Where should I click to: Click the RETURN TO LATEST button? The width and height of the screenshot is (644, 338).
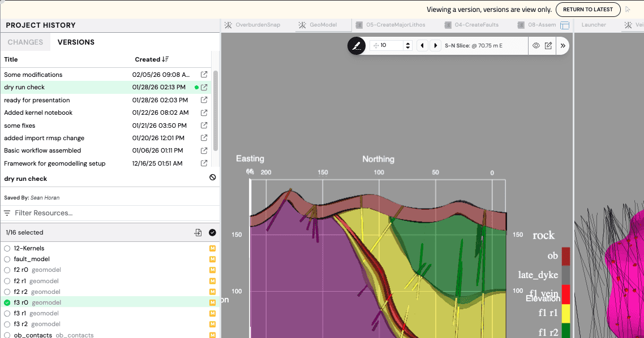pyautogui.click(x=588, y=10)
